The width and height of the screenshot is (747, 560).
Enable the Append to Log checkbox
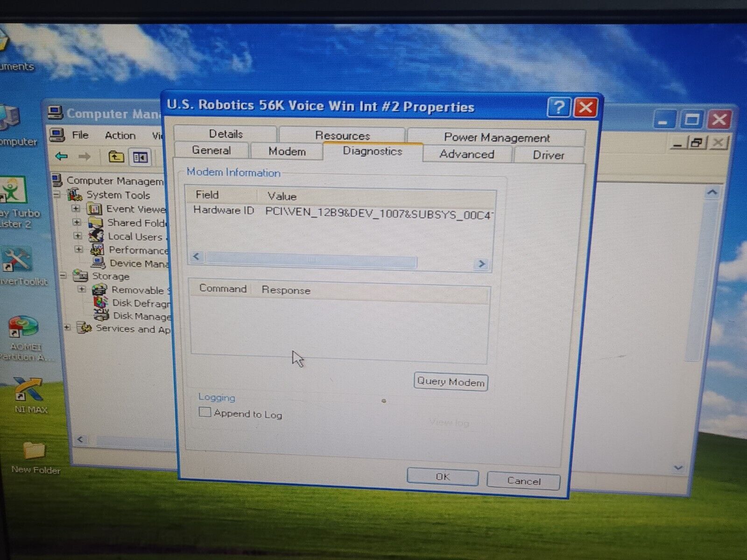point(204,412)
